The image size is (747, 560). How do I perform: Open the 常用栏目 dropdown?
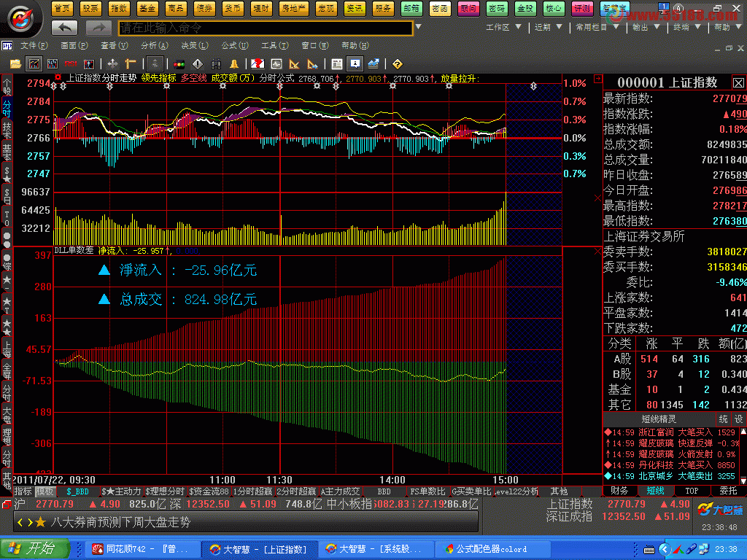pyautogui.click(x=597, y=27)
